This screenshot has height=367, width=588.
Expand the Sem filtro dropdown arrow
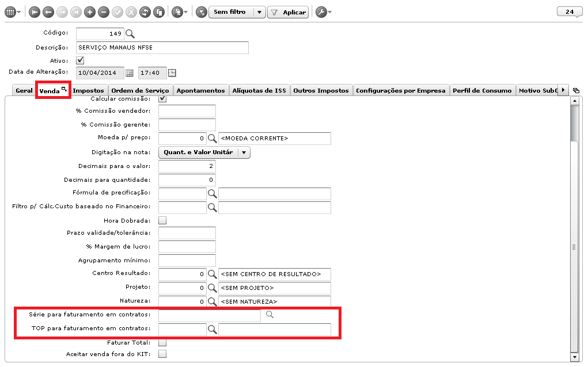pyautogui.click(x=260, y=12)
